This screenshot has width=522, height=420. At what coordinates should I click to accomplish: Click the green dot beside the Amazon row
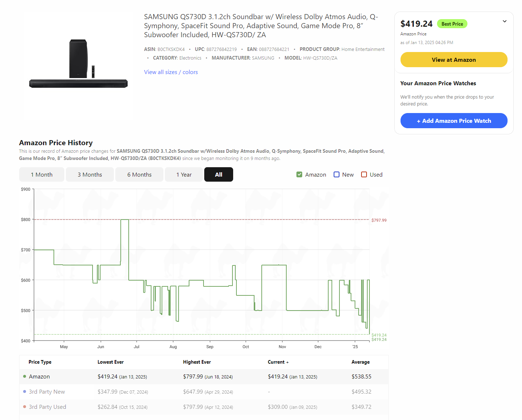pyautogui.click(x=25, y=376)
